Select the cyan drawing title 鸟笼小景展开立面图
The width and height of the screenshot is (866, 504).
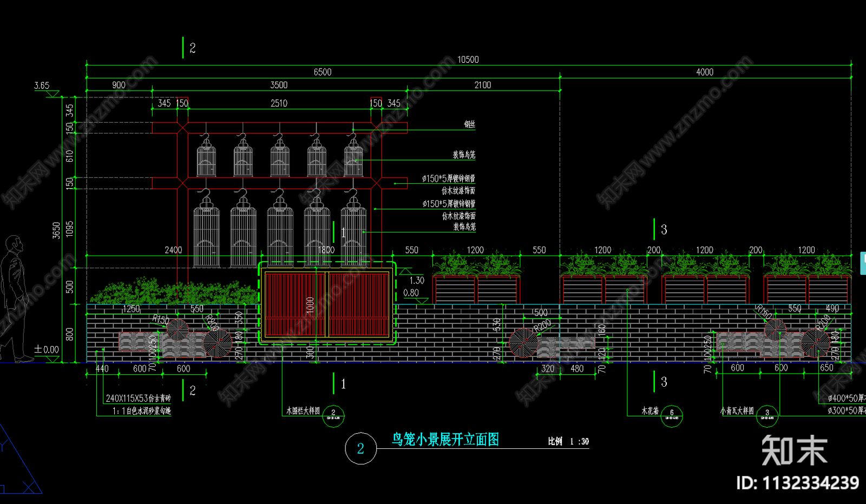[x=445, y=439]
